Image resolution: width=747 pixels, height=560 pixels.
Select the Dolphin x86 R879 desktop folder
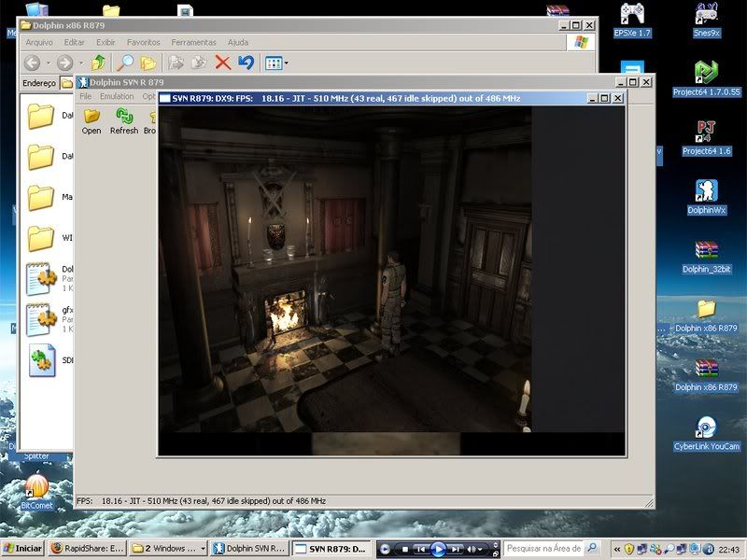(707, 315)
